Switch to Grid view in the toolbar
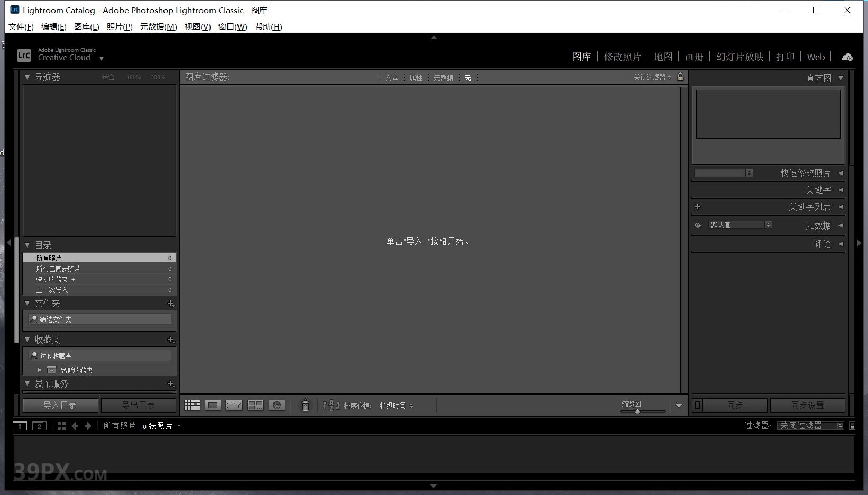Screen dimensions: 868x495 coord(192,406)
